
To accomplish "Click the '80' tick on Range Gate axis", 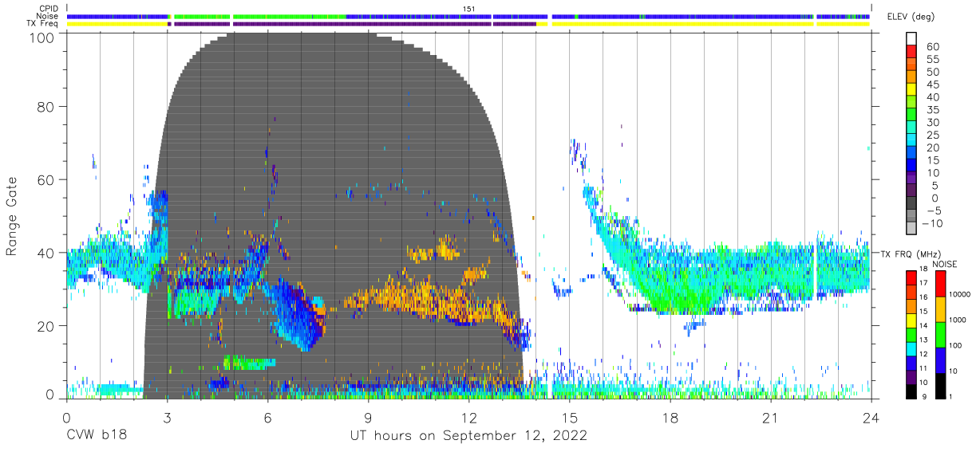I will coord(46,107).
